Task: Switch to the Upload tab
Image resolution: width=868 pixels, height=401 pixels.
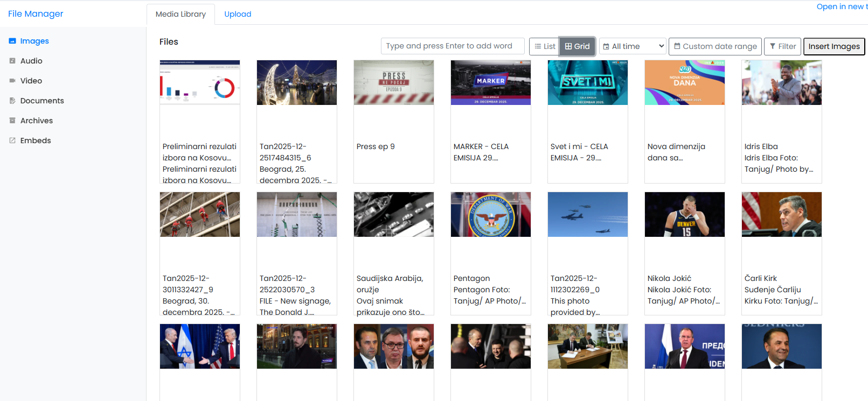Action: tap(238, 14)
